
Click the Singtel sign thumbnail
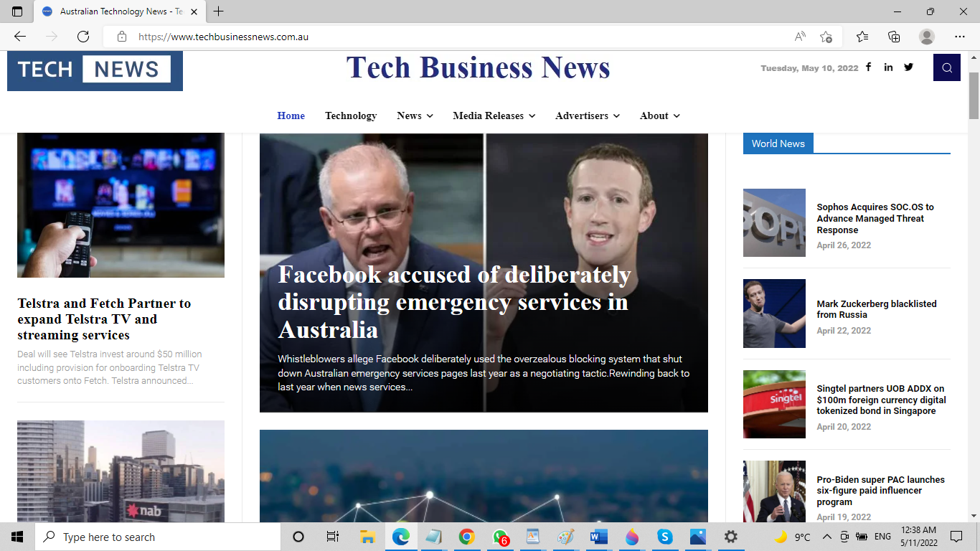click(774, 404)
